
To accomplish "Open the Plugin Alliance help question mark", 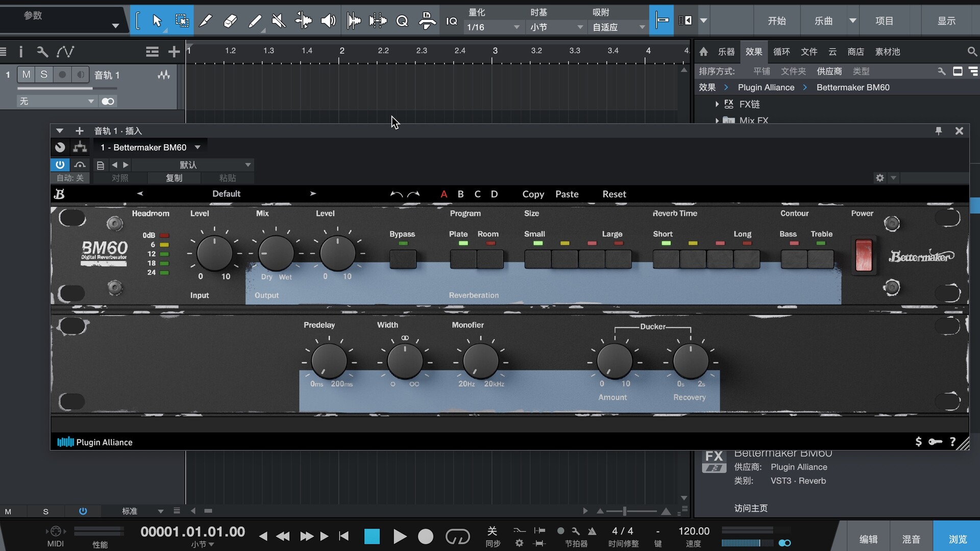I will [x=952, y=442].
